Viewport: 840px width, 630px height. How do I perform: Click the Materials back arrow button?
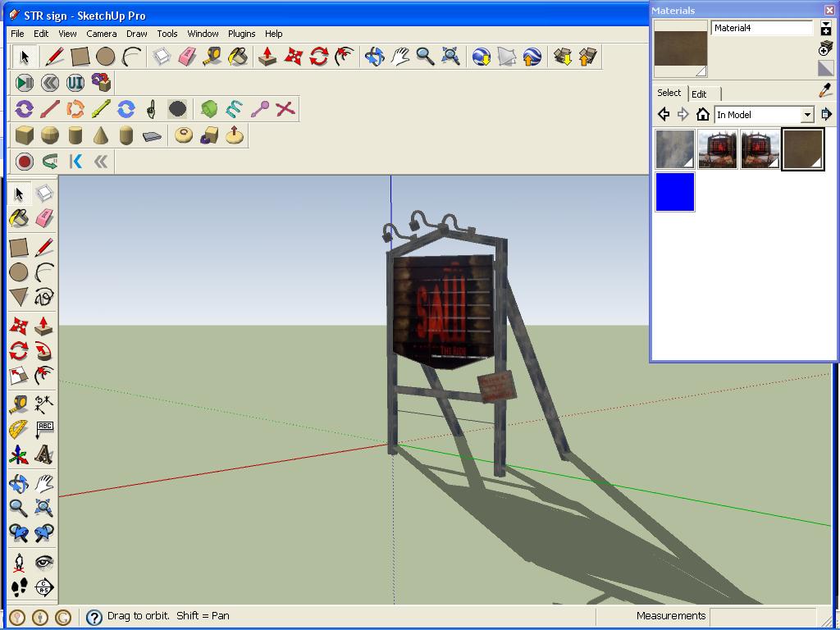tap(664, 114)
